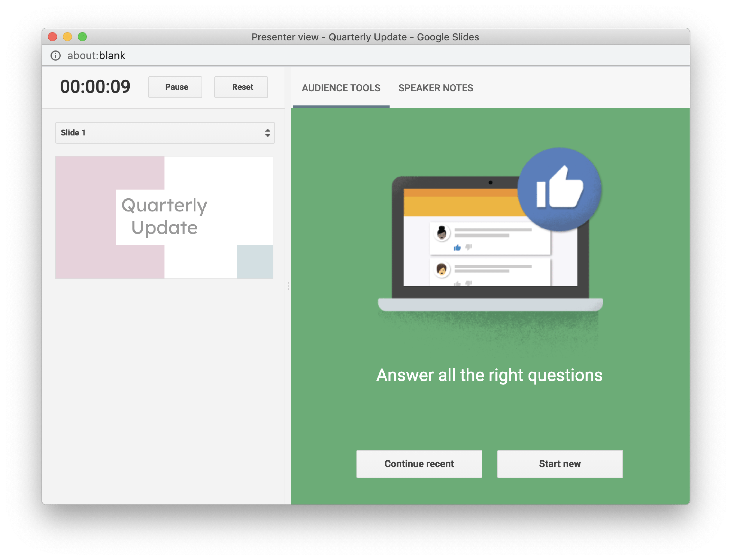Click the Reset button
The height and width of the screenshot is (560, 732).
click(x=241, y=87)
